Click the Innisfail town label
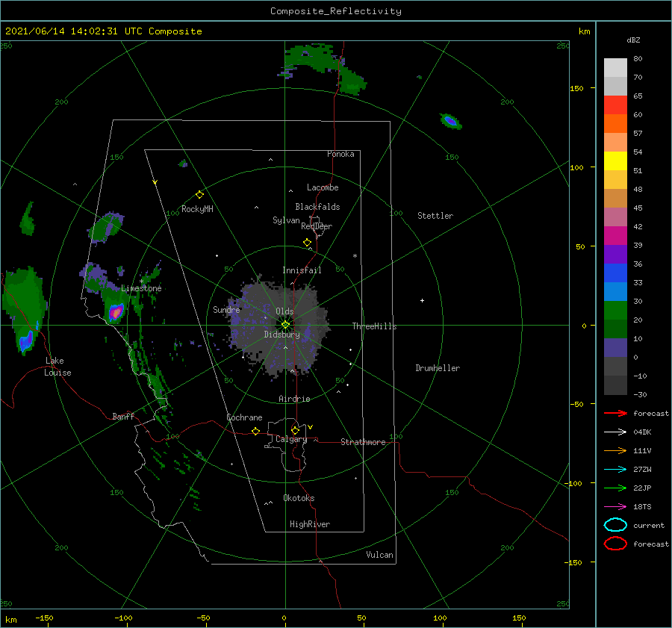The image size is (672, 628). pyautogui.click(x=302, y=270)
